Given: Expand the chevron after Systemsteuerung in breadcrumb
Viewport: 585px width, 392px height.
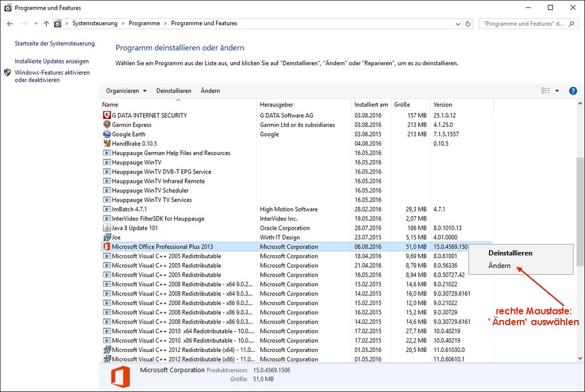Looking at the screenshot, I should 123,23.
